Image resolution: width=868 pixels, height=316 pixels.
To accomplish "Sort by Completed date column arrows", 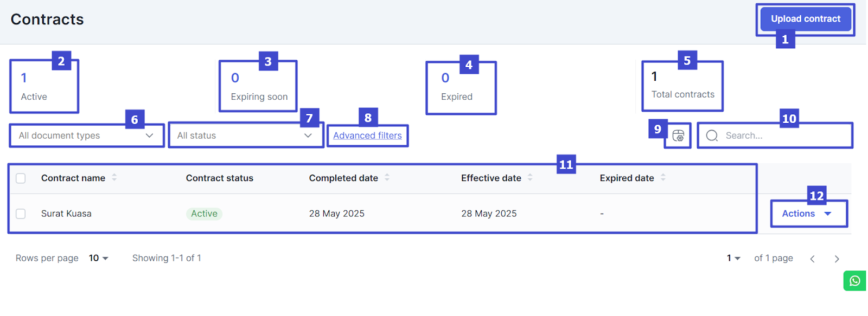I will pyautogui.click(x=387, y=178).
